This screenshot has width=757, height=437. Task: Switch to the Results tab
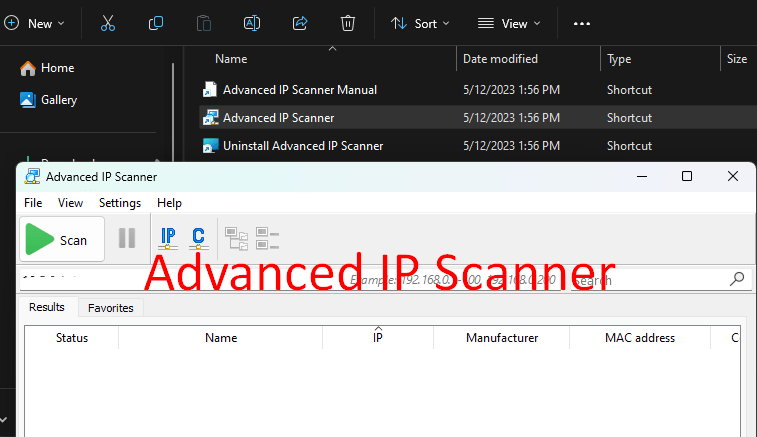(47, 307)
